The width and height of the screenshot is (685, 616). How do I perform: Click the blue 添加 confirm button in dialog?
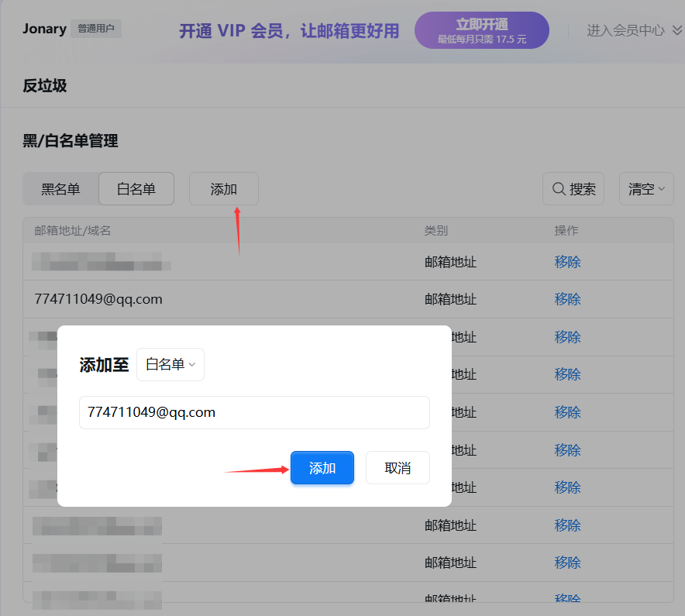tap(322, 467)
